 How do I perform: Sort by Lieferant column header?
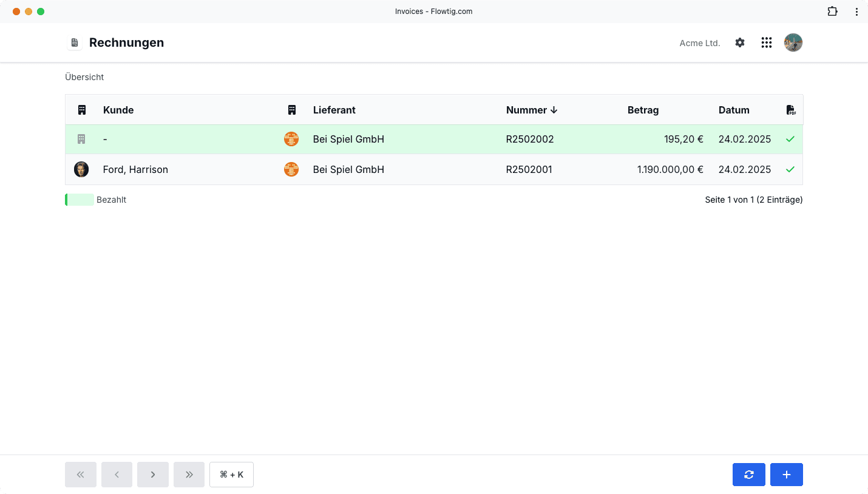point(334,110)
